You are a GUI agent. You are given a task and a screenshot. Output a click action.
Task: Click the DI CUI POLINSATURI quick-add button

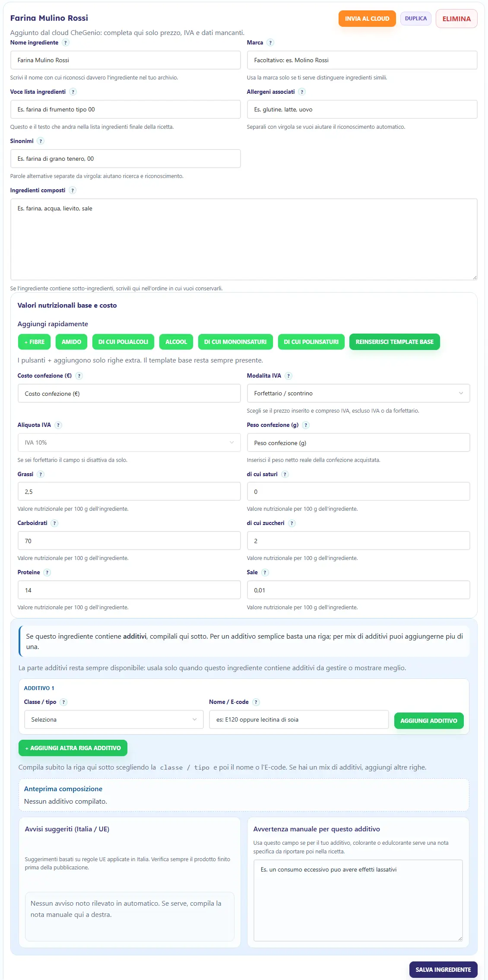pos(311,342)
